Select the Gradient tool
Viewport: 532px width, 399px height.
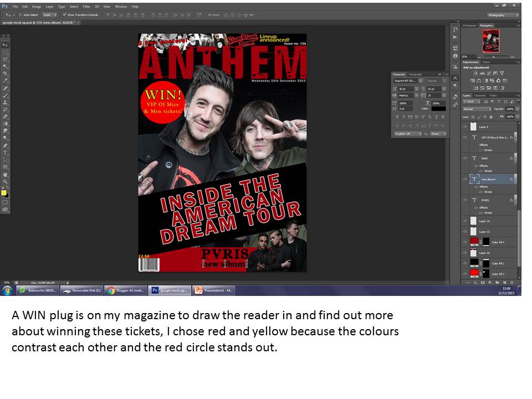tap(5, 124)
